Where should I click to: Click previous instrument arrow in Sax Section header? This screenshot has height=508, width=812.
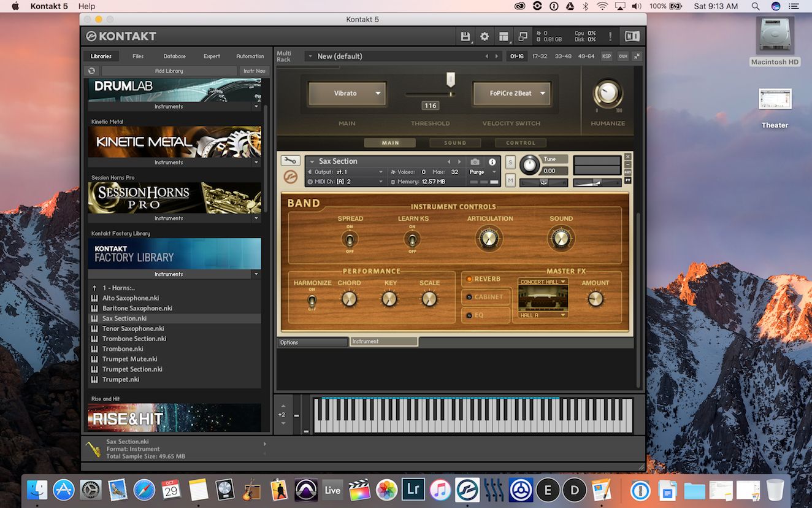449,162
